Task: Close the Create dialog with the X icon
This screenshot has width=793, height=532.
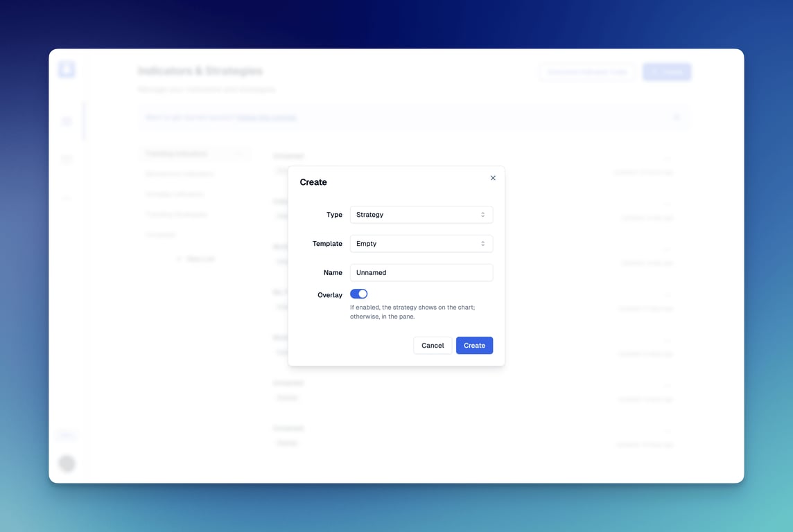Action: pyautogui.click(x=493, y=178)
